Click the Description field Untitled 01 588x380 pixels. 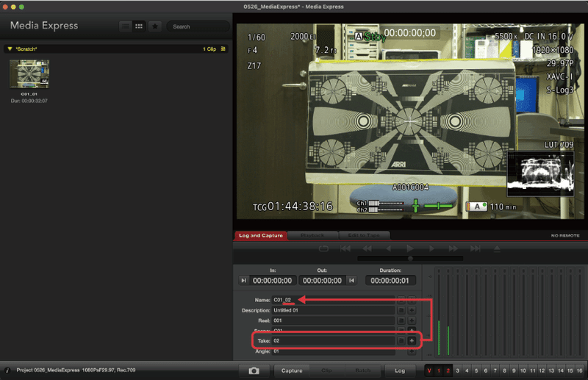coord(333,310)
